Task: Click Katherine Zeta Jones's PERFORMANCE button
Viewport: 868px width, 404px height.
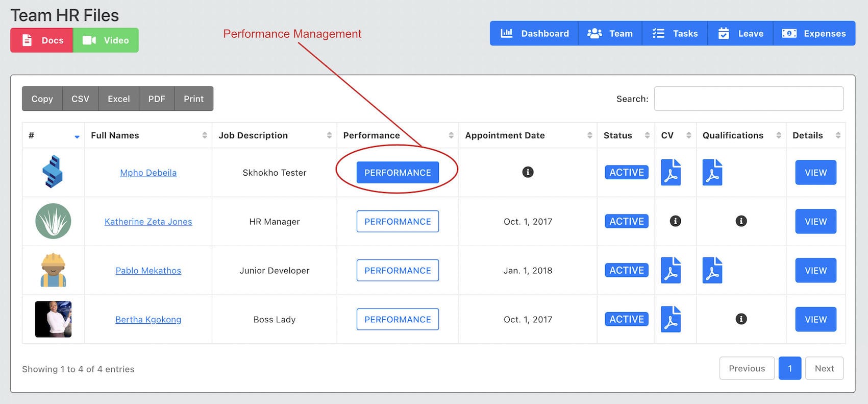Action: [x=398, y=222]
